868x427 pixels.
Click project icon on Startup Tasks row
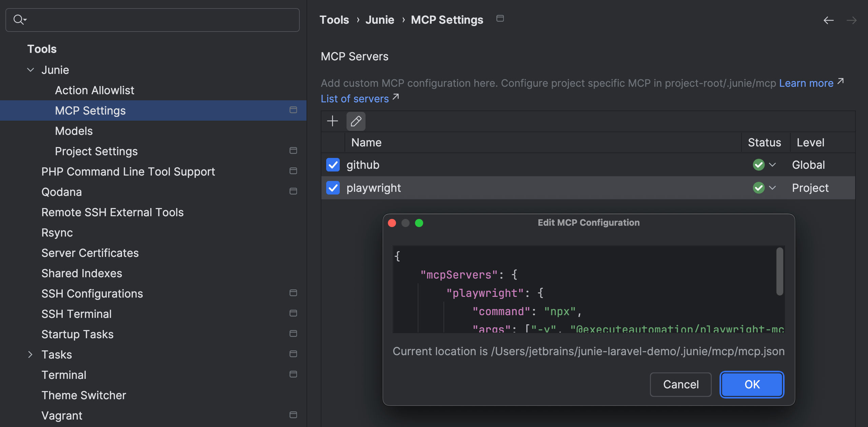293,333
